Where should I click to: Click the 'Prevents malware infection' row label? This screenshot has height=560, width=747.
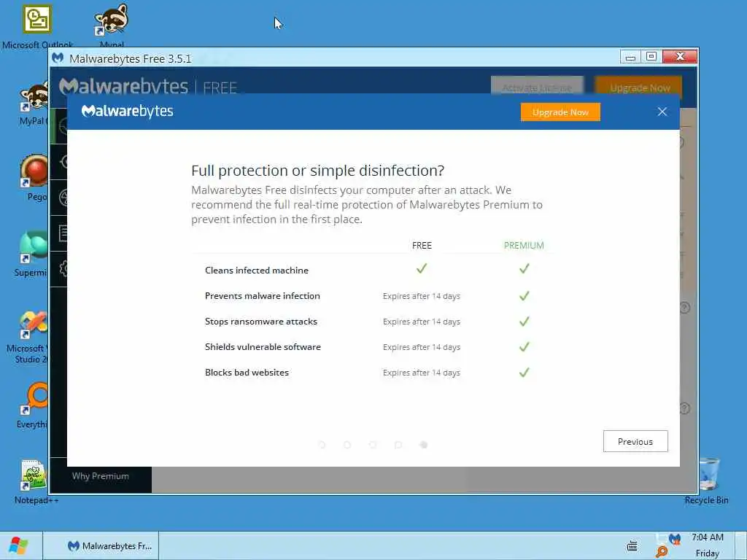263,296
